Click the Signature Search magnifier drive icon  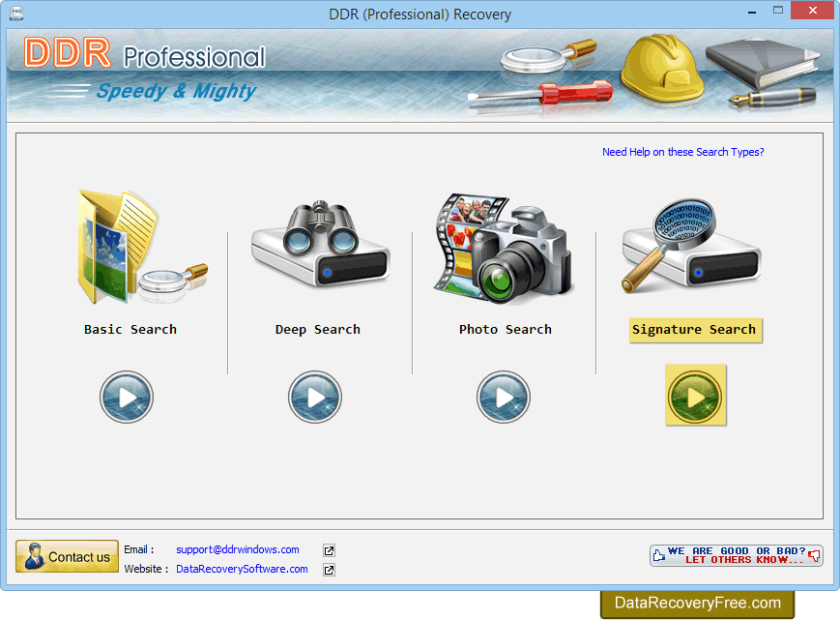(691, 246)
